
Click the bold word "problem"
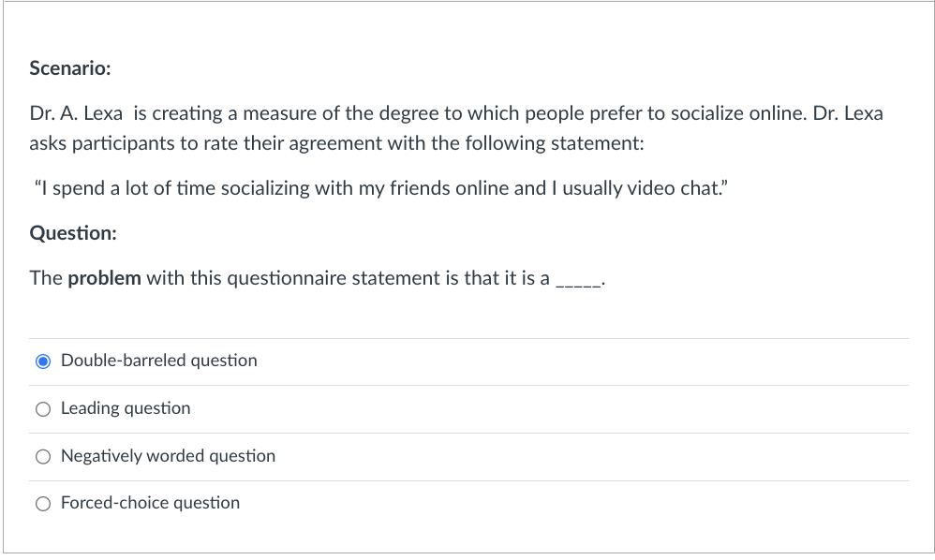click(104, 278)
